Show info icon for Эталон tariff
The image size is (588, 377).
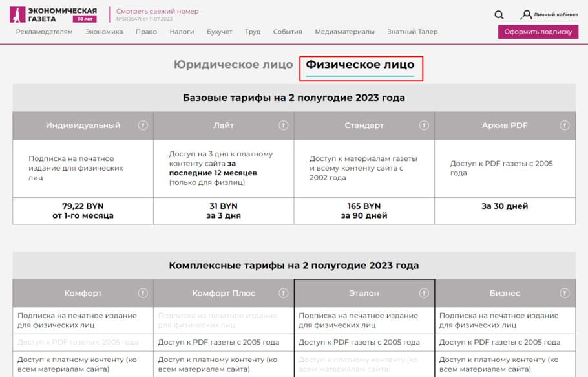424,293
